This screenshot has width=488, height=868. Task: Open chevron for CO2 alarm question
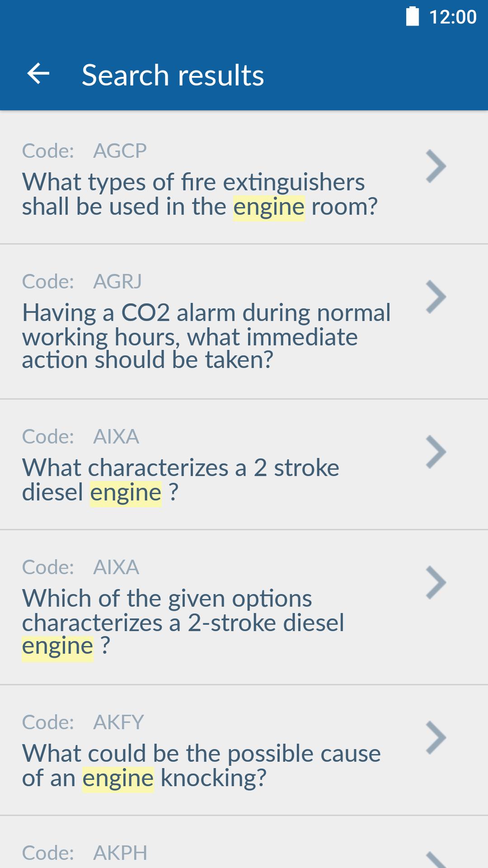[x=436, y=297]
